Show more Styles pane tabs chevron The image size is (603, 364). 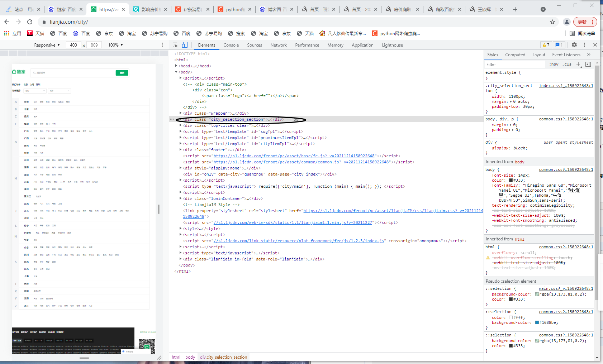coord(589,54)
